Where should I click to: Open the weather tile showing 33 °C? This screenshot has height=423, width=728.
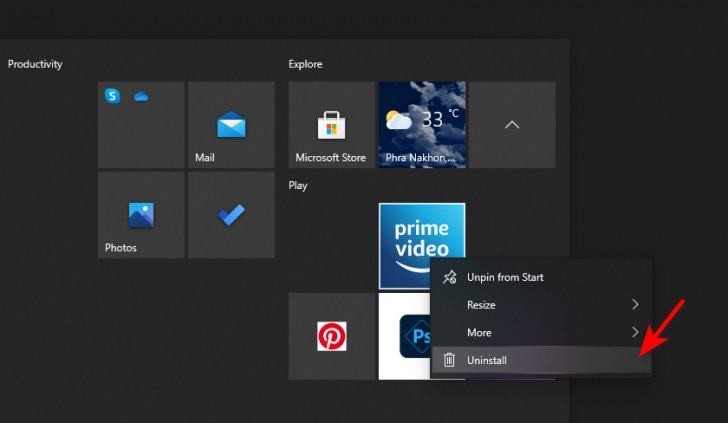pos(422,124)
